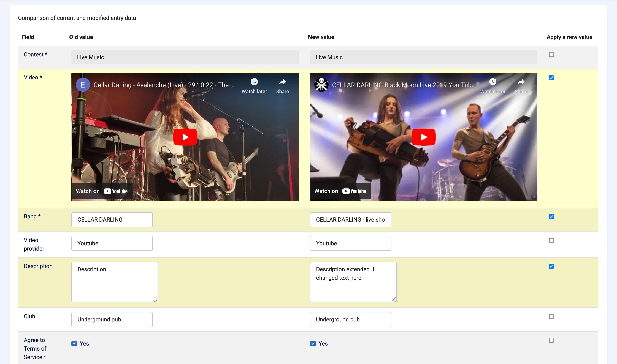The image size is (617, 364).
Task: Open the Avalanche video title link
Action: tap(164, 85)
